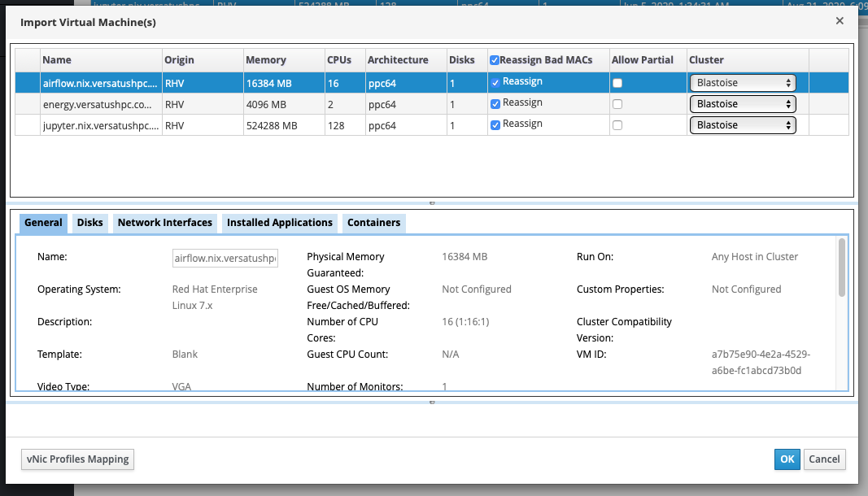Viewport: 868px width, 496px height.
Task: Open Cluster dropdown for airflow VM
Action: 742,83
